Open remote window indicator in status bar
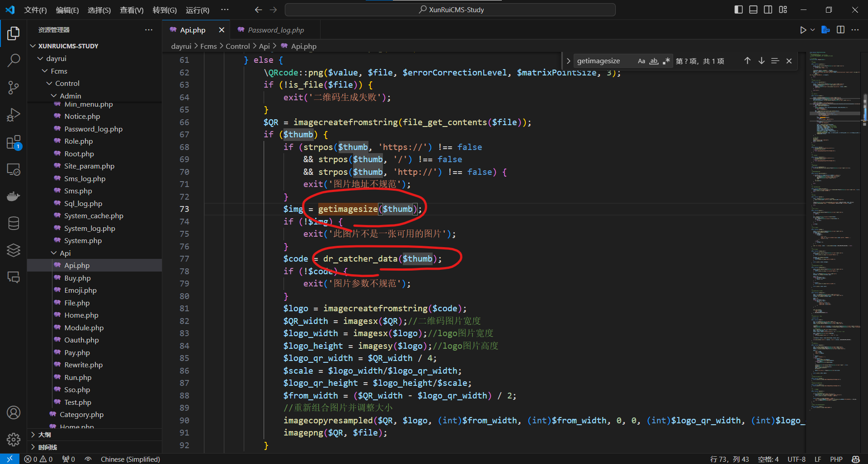 click(9, 459)
